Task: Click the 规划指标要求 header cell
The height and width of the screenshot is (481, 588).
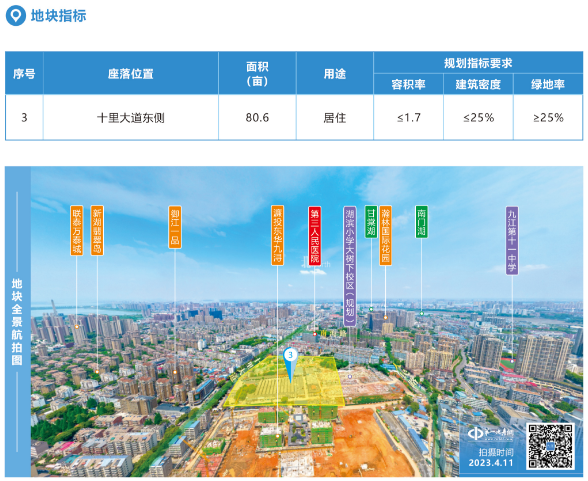Action: click(x=478, y=63)
